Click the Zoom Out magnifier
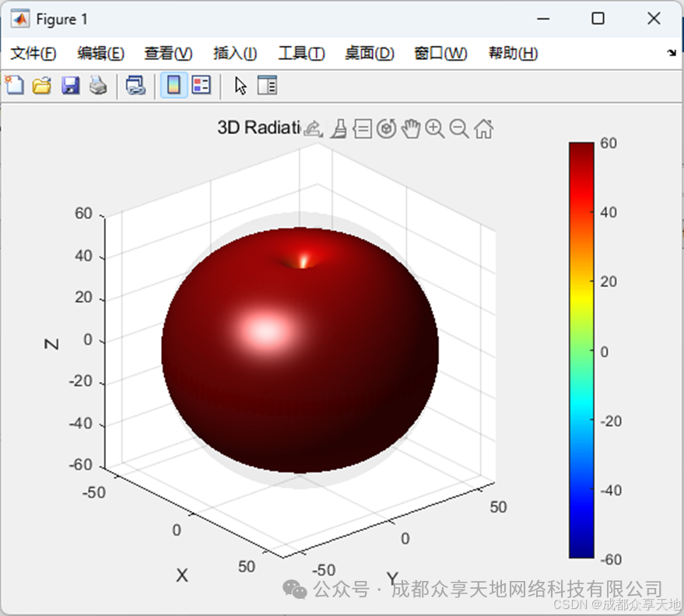684x616 pixels. [x=459, y=129]
